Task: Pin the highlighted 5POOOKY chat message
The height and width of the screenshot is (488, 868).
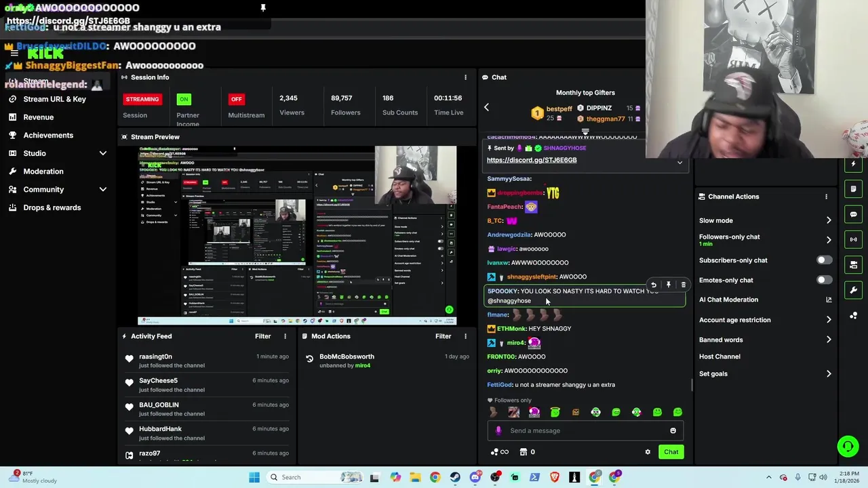Action: [668, 285]
